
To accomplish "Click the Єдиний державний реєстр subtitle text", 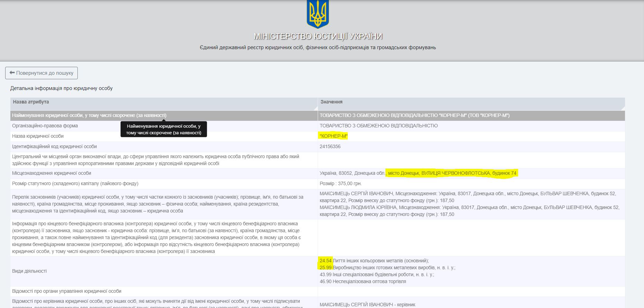I will pyautogui.click(x=318, y=47).
